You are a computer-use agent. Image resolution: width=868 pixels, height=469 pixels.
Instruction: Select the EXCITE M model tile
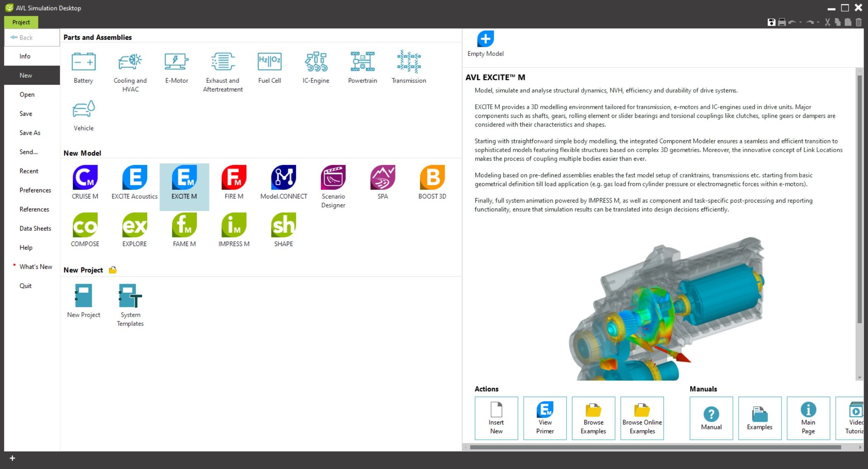click(x=184, y=187)
